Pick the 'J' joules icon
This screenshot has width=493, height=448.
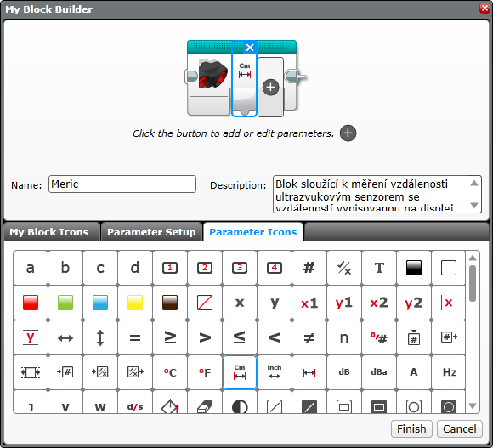[x=31, y=402]
